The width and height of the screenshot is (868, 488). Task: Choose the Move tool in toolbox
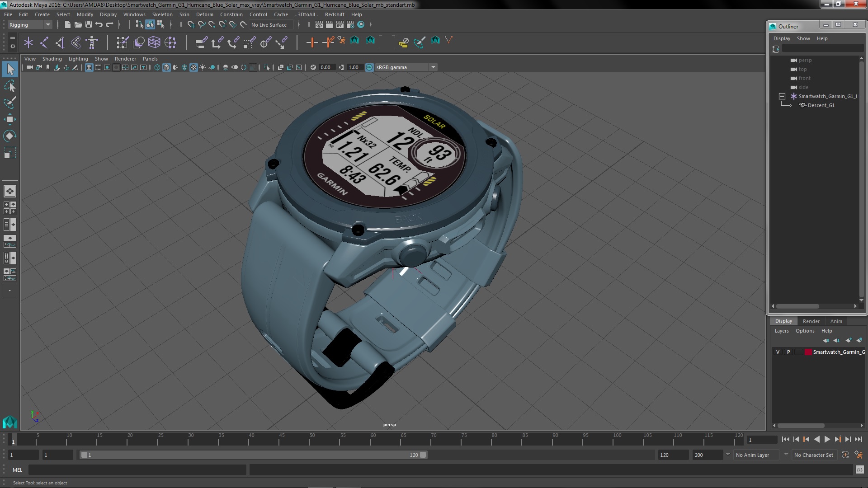click(x=10, y=119)
